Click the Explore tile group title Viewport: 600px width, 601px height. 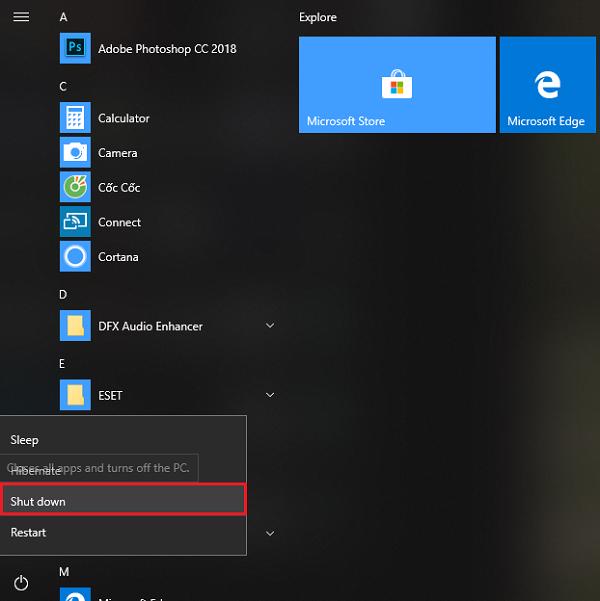[318, 18]
